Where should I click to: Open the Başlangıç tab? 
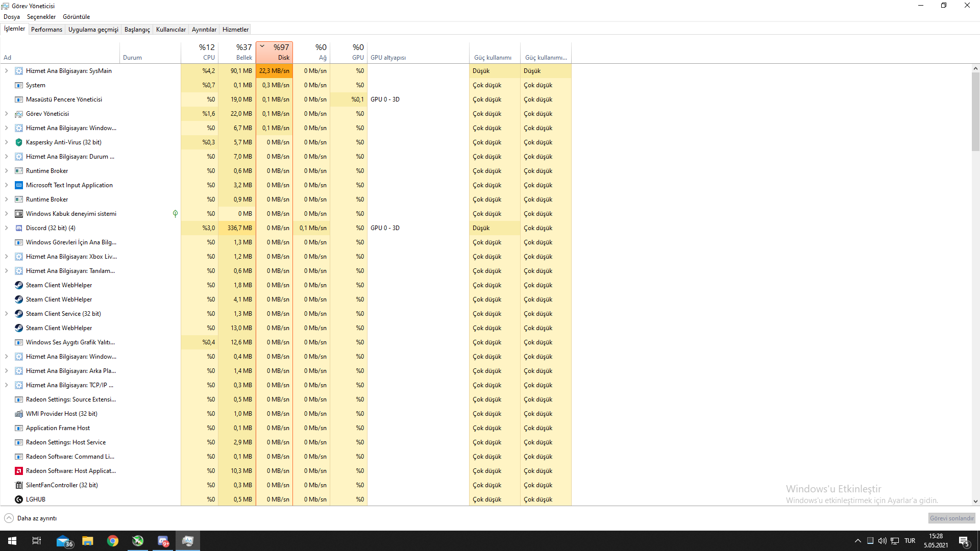coord(137,30)
